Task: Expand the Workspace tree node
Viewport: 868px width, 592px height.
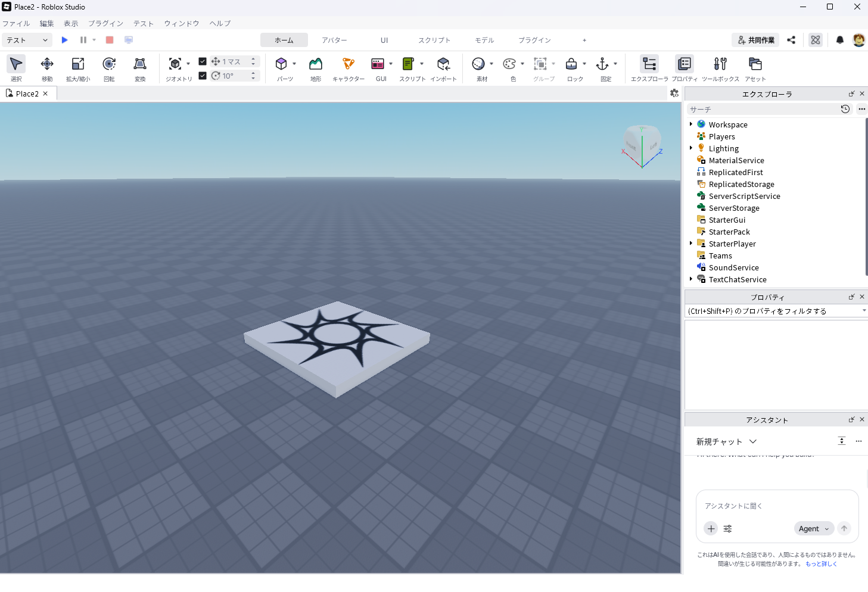Action: point(691,124)
